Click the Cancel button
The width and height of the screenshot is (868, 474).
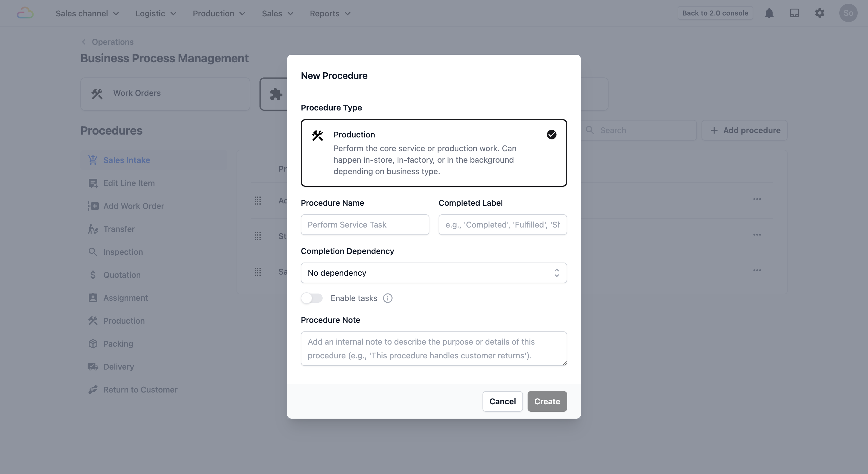tap(502, 401)
